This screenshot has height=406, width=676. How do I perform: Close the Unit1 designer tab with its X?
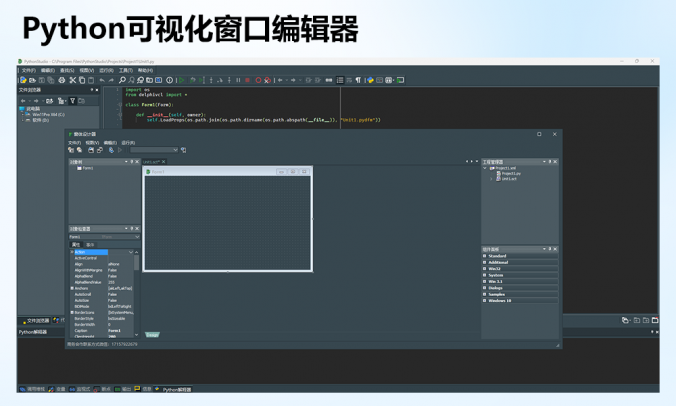163,162
